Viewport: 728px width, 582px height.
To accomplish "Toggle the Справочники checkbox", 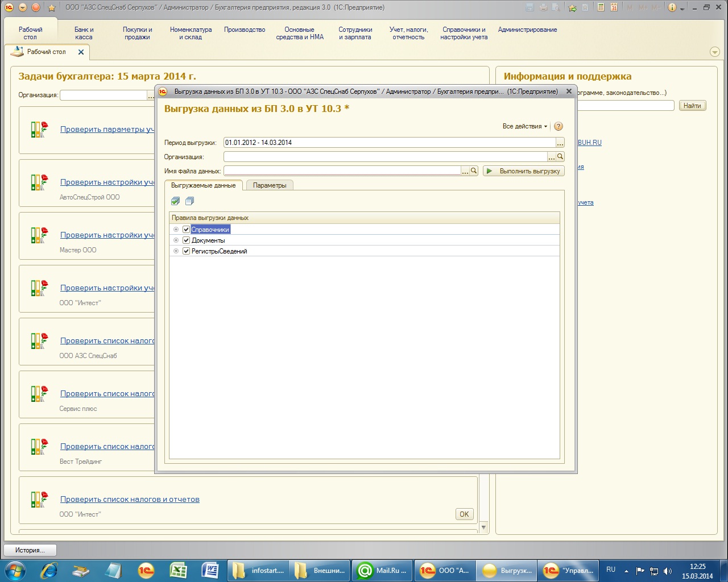I will 186,230.
